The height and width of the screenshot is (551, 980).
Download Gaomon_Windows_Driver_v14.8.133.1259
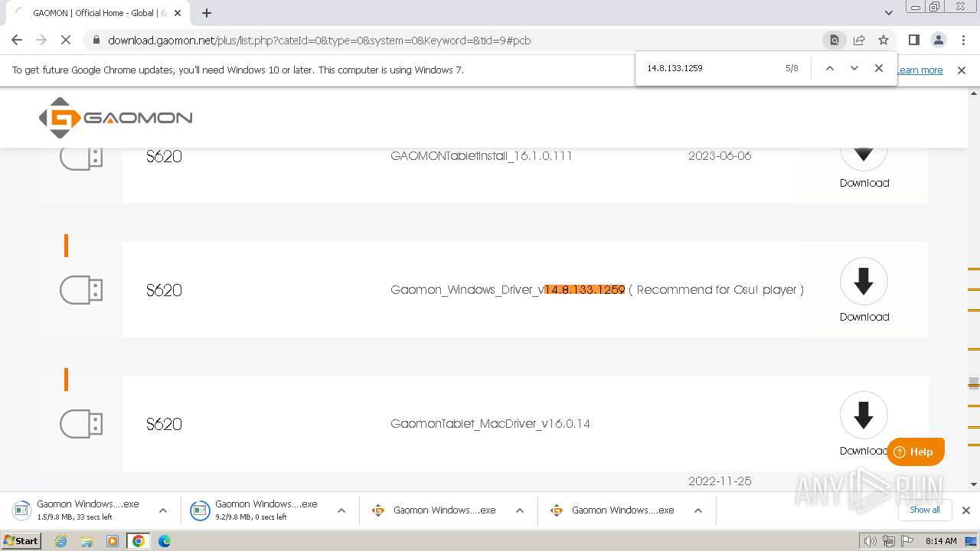click(x=864, y=290)
